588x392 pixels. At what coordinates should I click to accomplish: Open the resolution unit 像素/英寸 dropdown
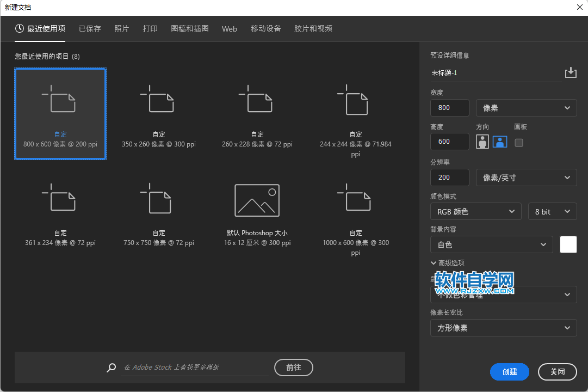pos(526,177)
